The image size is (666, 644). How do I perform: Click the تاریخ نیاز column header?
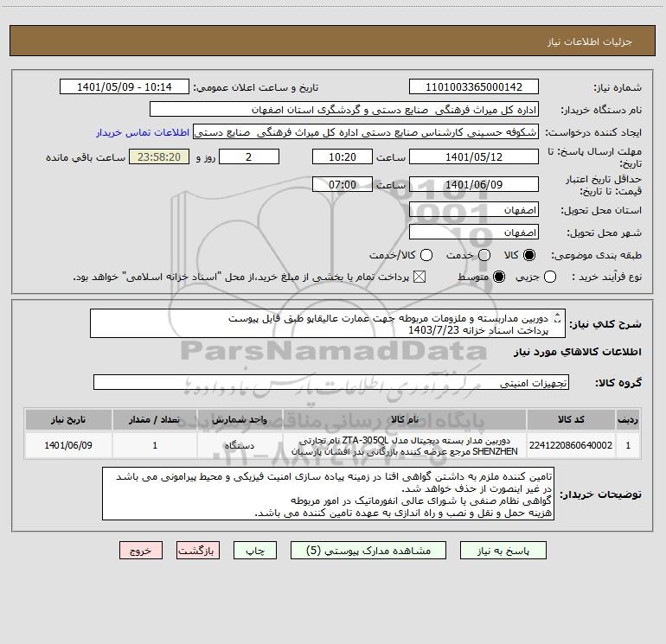68,419
